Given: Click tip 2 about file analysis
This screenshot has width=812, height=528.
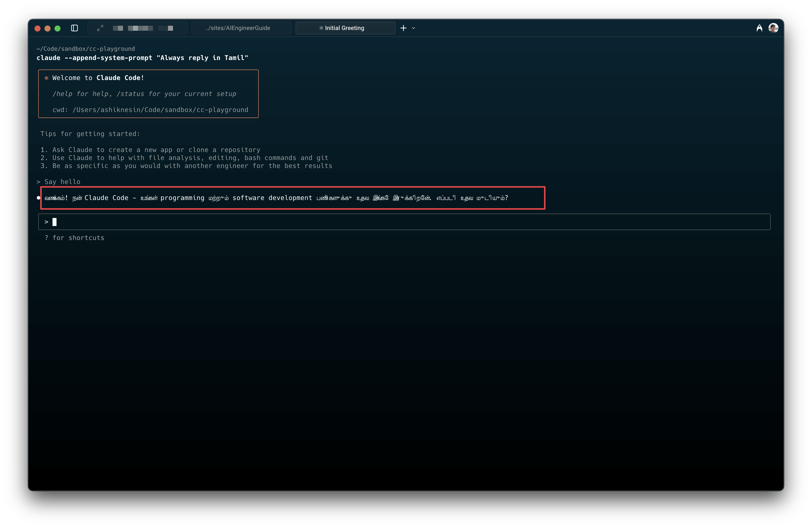Looking at the screenshot, I should (x=184, y=157).
